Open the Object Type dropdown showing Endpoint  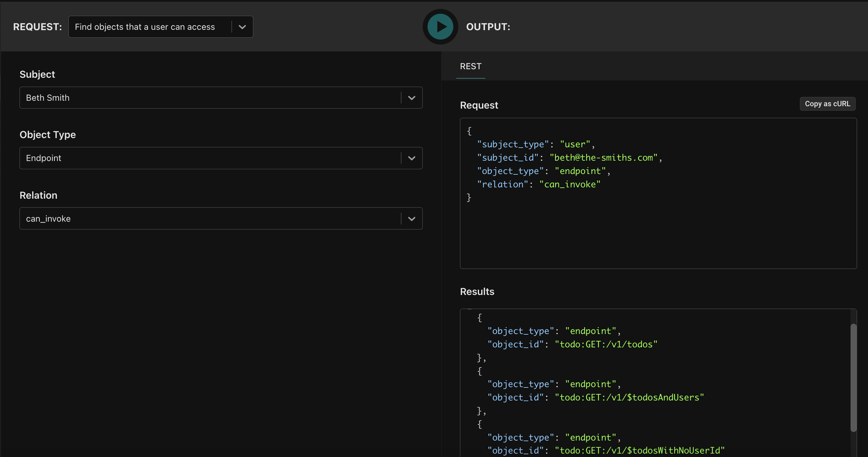click(221, 158)
